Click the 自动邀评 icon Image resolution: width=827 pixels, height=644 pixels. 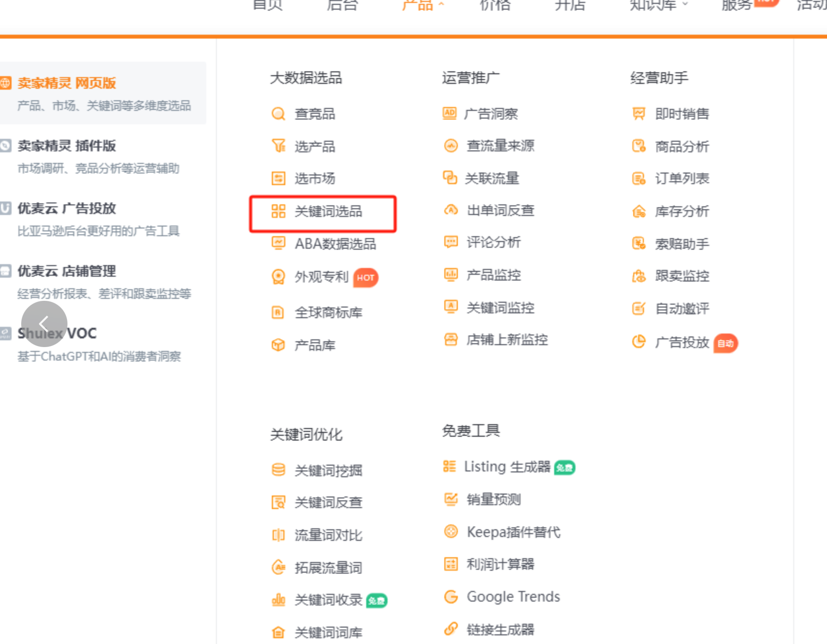tap(639, 309)
